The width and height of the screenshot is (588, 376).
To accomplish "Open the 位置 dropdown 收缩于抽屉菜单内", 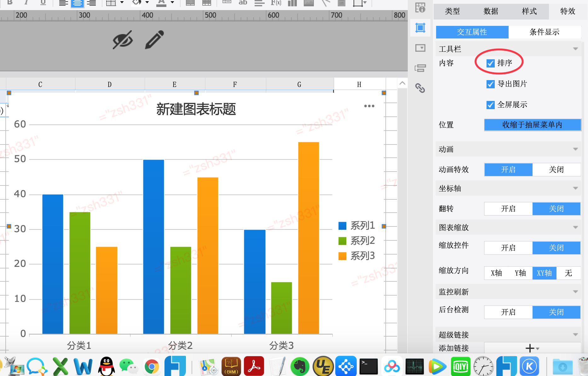I will 533,125.
